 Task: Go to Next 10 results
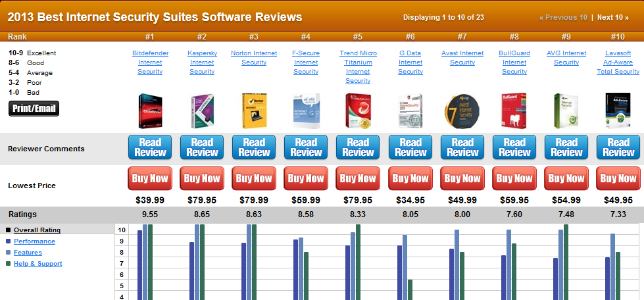[613, 17]
